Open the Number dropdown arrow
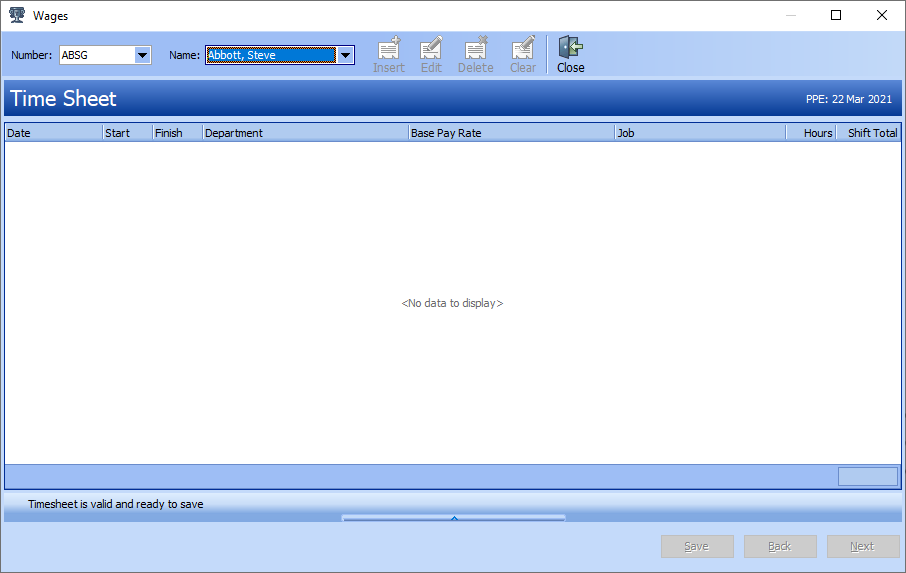 pyautogui.click(x=142, y=55)
